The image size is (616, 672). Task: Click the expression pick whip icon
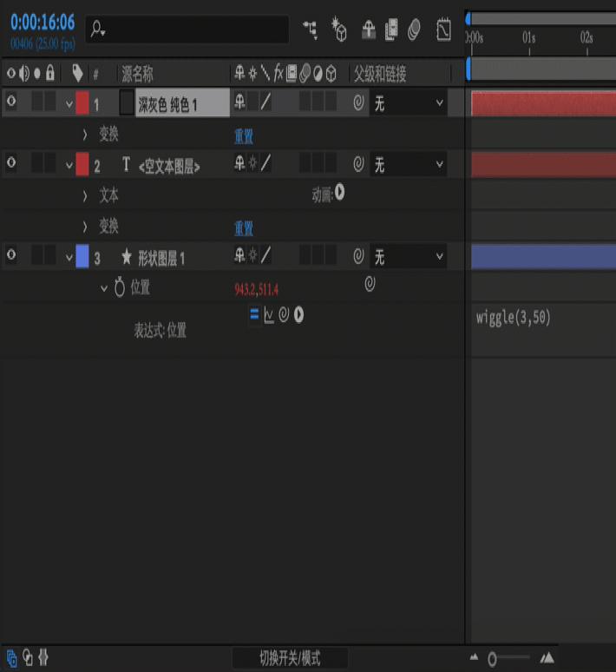click(284, 314)
